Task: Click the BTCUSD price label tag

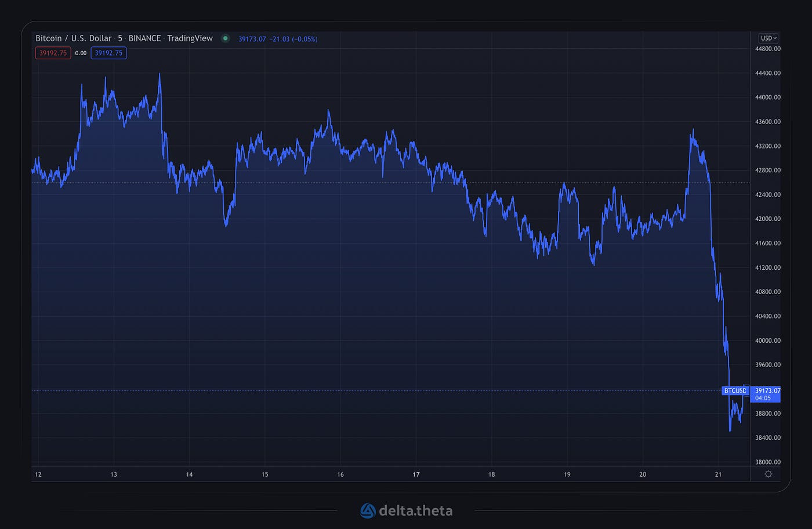Action: click(735, 390)
